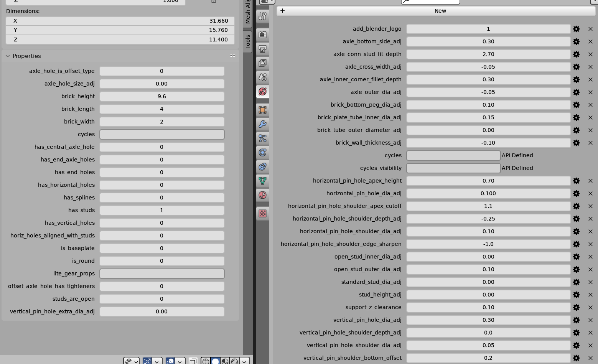Open the Object properties tab

262,110
